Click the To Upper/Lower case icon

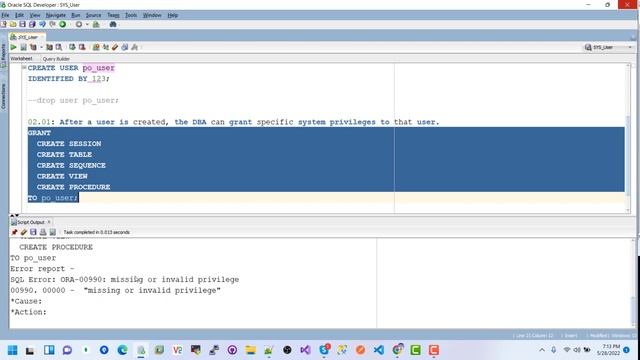click(106, 47)
